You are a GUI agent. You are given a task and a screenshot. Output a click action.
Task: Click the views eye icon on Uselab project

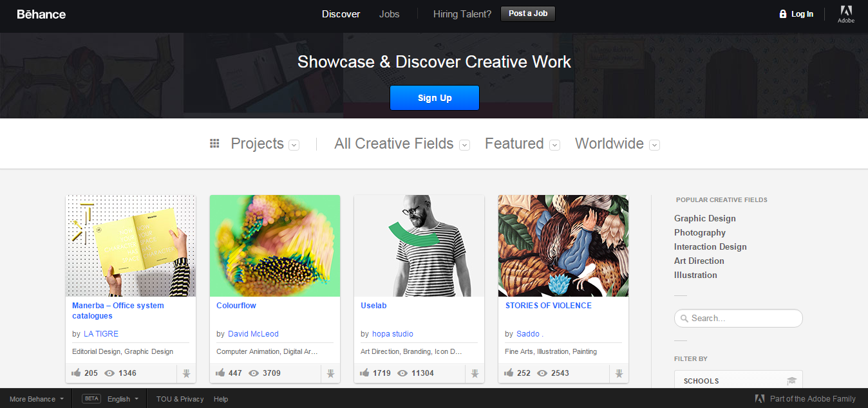402,373
